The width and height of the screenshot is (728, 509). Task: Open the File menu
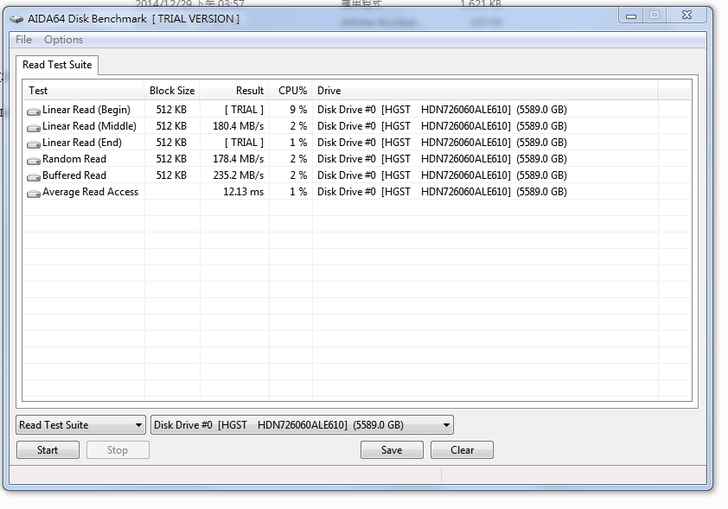coord(23,39)
